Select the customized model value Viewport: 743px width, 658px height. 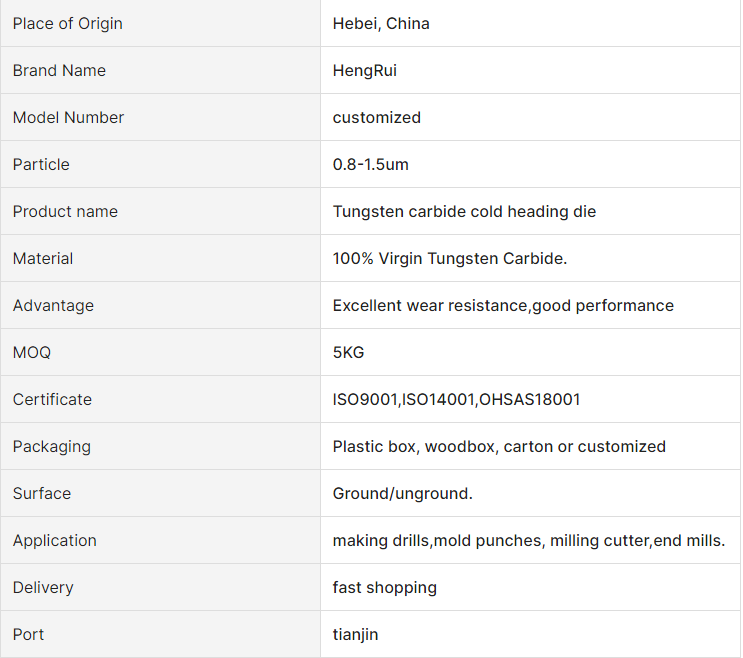377,117
